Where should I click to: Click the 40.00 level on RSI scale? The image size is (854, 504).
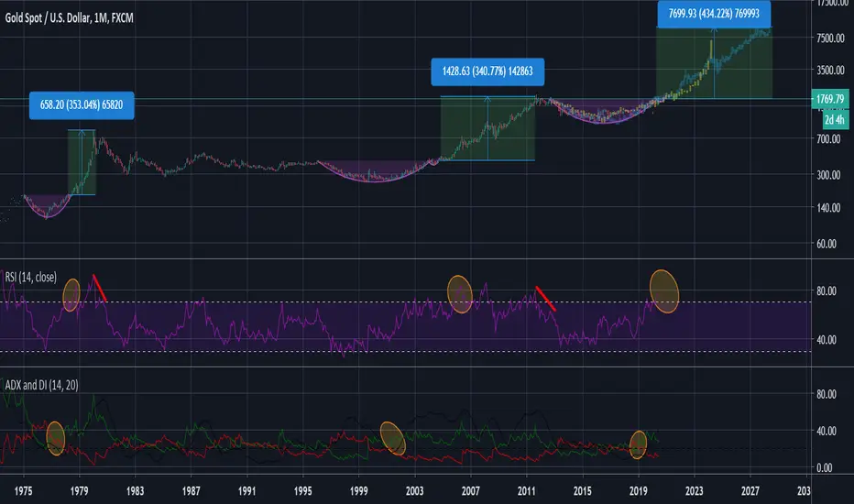click(x=827, y=340)
